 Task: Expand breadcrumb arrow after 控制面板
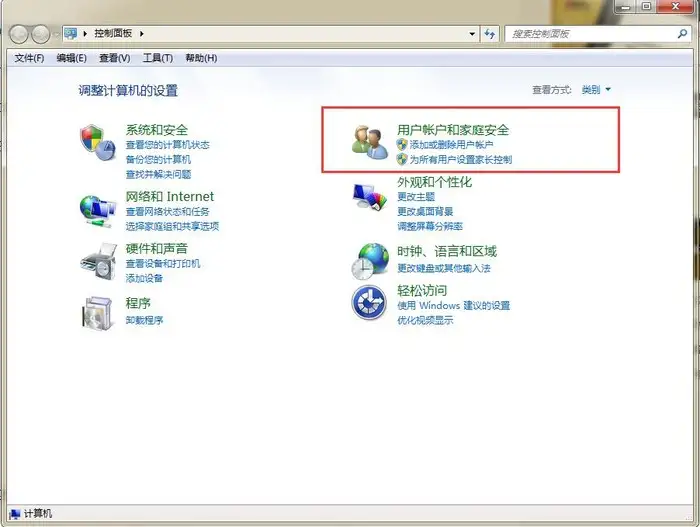tap(142, 33)
